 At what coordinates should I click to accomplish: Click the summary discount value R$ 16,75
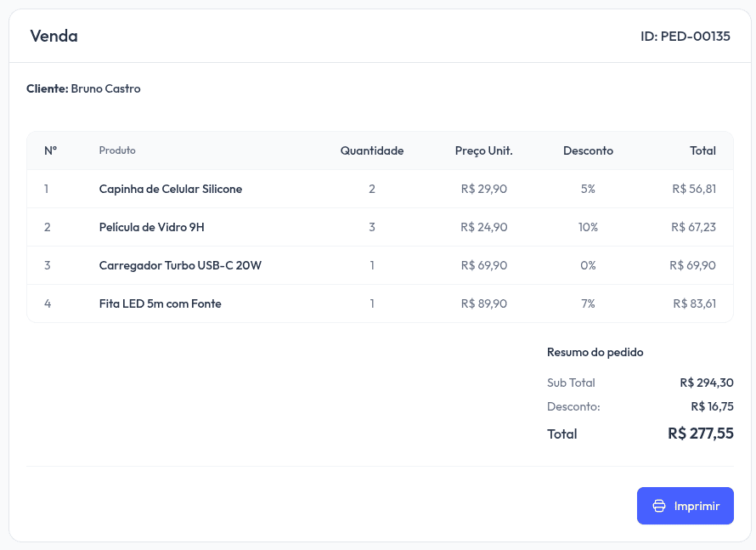click(712, 406)
